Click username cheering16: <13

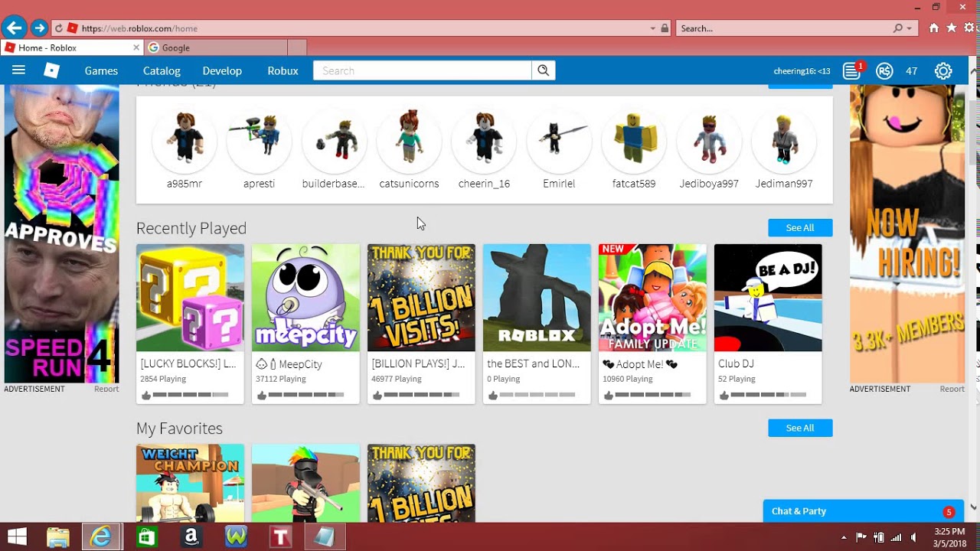tap(802, 71)
